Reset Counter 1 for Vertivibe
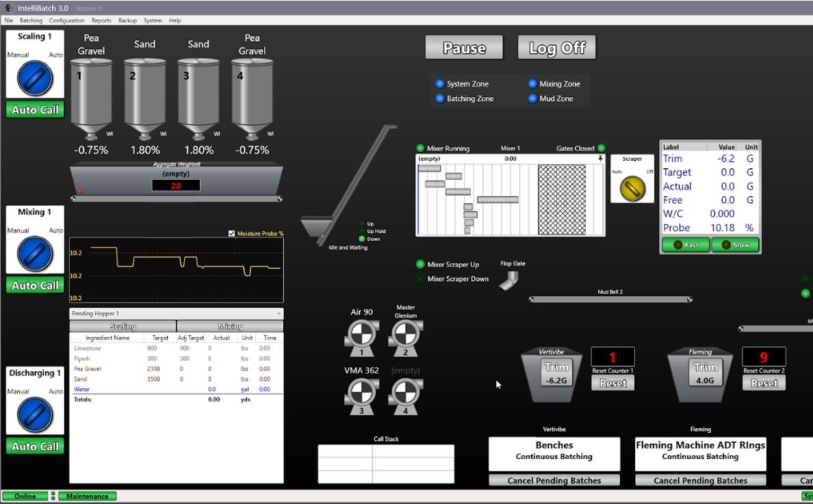Viewport: 813px width, 504px height. [x=613, y=384]
